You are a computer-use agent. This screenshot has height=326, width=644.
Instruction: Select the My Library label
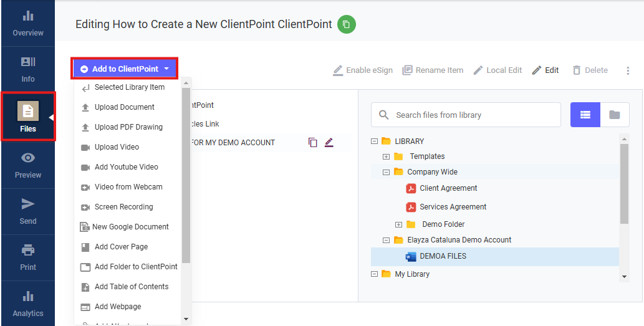click(x=412, y=274)
